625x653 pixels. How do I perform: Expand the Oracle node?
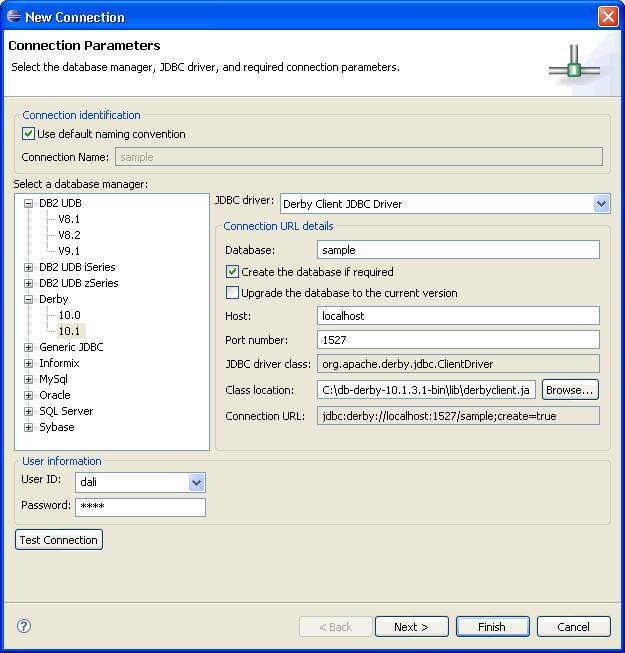28,395
